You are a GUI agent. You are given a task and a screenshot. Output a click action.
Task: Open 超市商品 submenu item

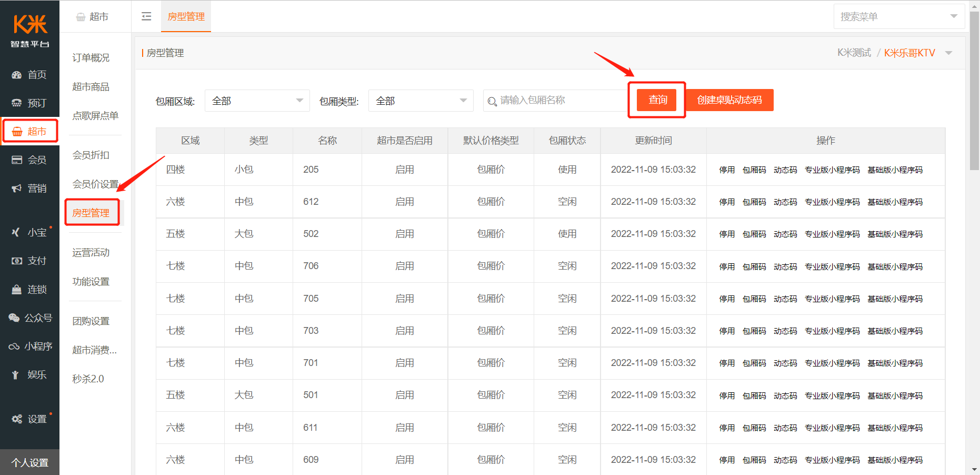tap(91, 87)
